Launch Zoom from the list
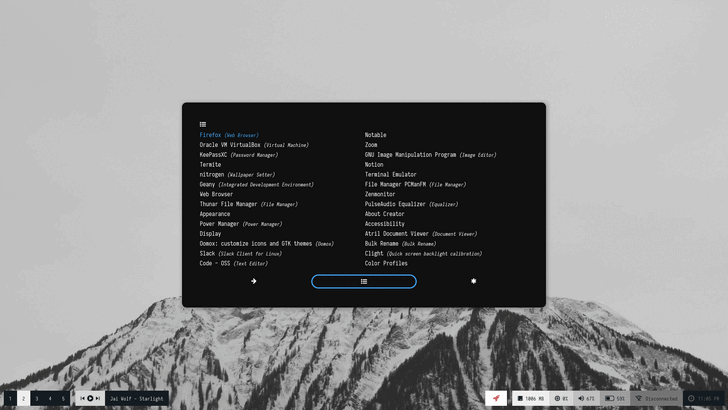 (371, 145)
